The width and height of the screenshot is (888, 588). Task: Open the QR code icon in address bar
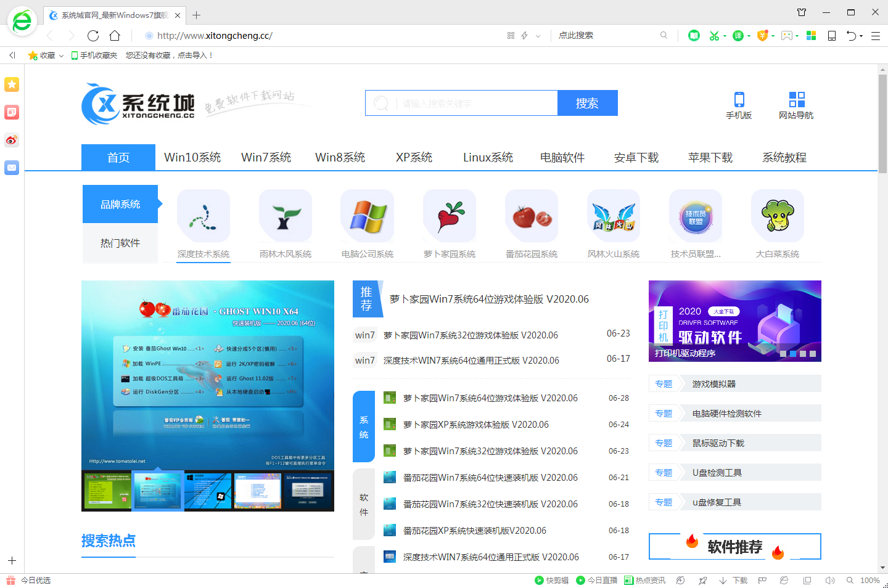[x=511, y=36]
